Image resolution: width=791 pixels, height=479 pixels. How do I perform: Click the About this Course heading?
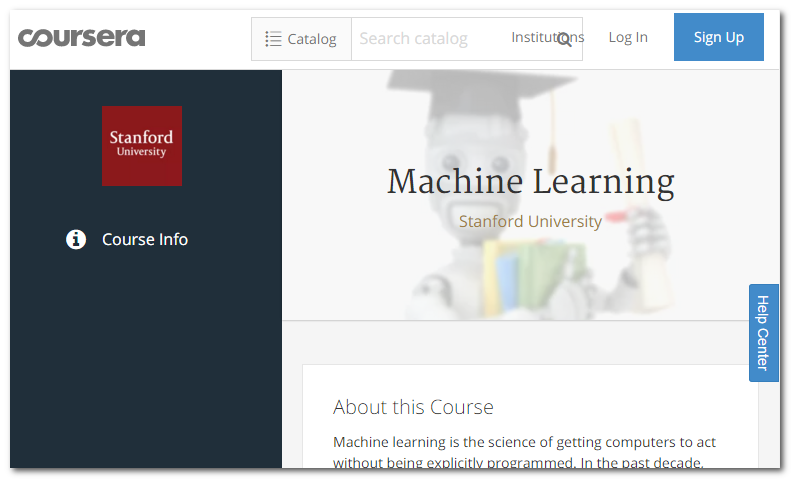point(413,407)
